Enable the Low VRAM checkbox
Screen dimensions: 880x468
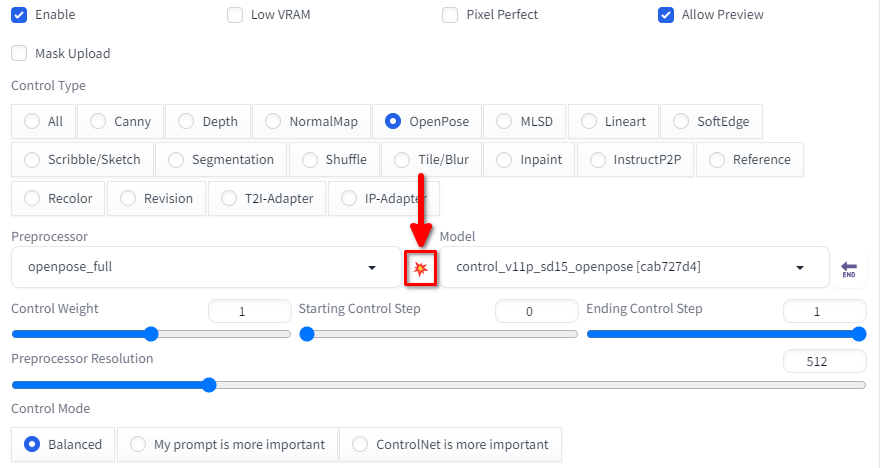pos(235,15)
